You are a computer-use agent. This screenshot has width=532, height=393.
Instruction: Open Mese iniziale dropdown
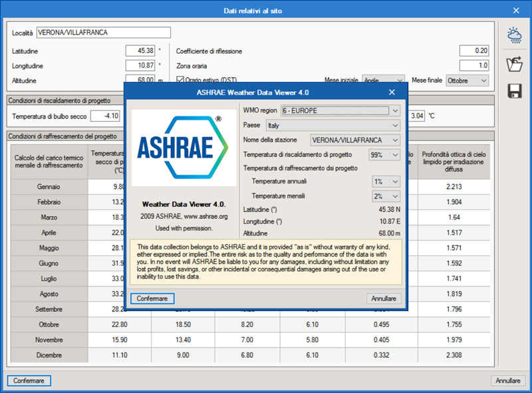[x=383, y=79]
